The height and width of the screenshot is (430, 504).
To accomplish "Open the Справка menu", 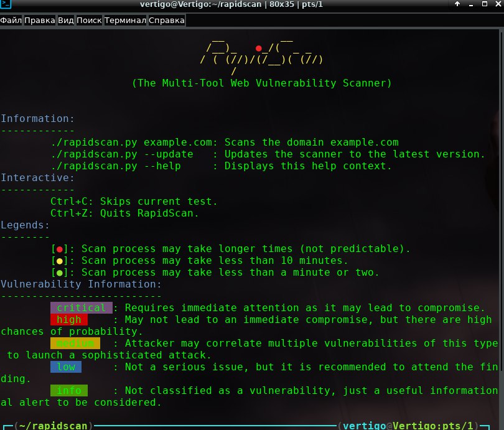I will 167,21.
